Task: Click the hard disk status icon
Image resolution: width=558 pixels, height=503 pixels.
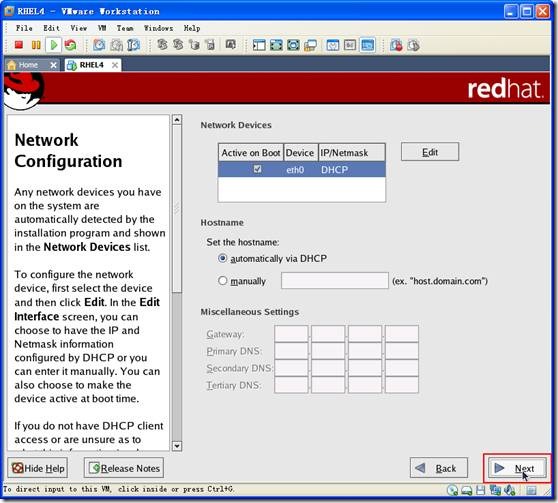Action: point(467,491)
